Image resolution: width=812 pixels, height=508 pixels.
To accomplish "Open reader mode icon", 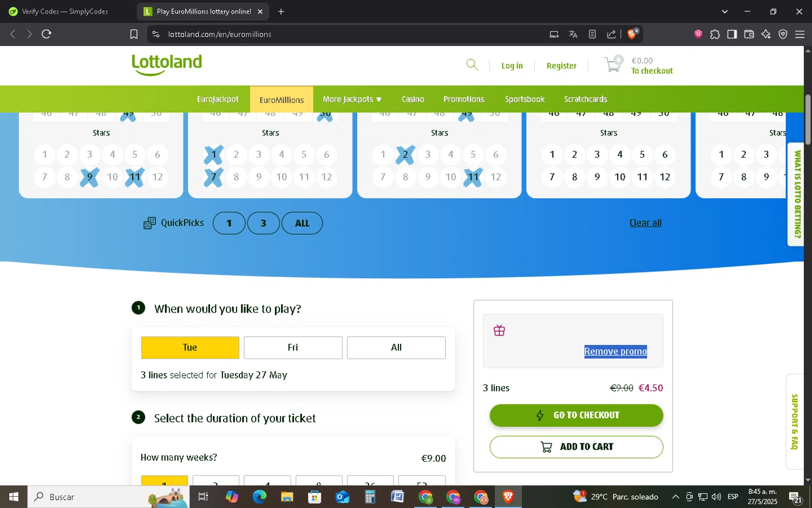I will pyautogui.click(x=592, y=34).
